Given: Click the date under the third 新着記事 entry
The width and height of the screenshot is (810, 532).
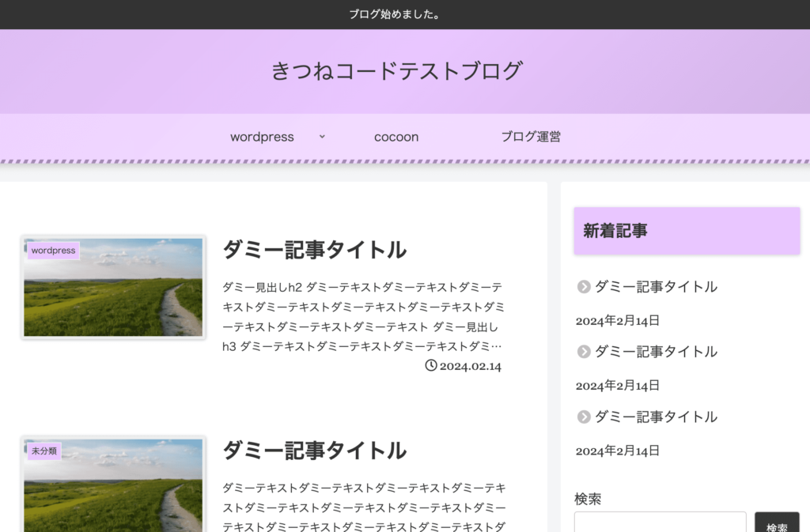Looking at the screenshot, I should 618,451.
